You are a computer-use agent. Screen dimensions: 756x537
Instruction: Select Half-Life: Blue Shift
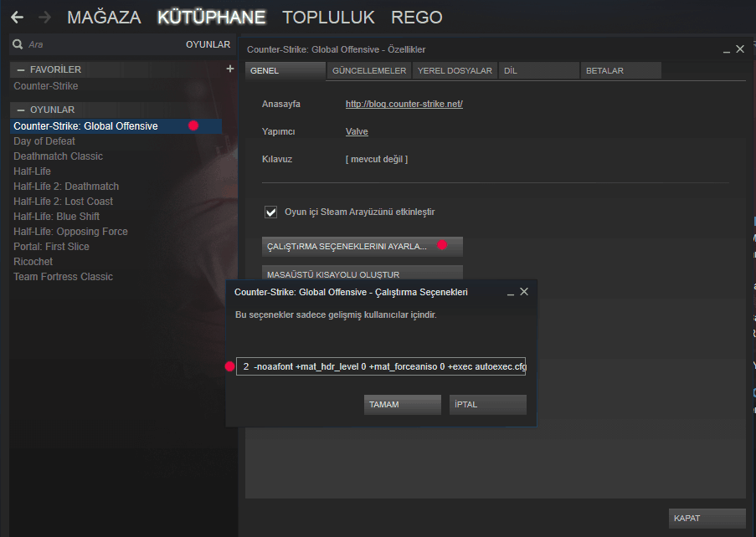(56, 217)
